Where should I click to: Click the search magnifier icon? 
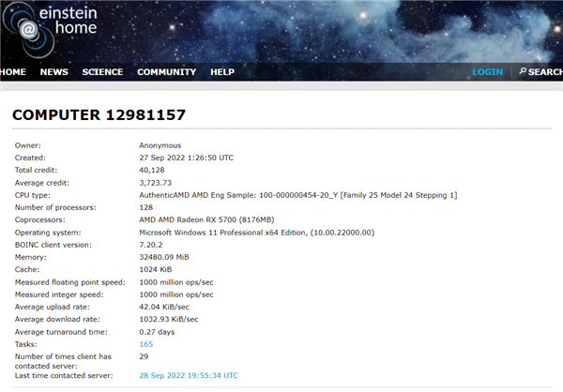(523, 72)
